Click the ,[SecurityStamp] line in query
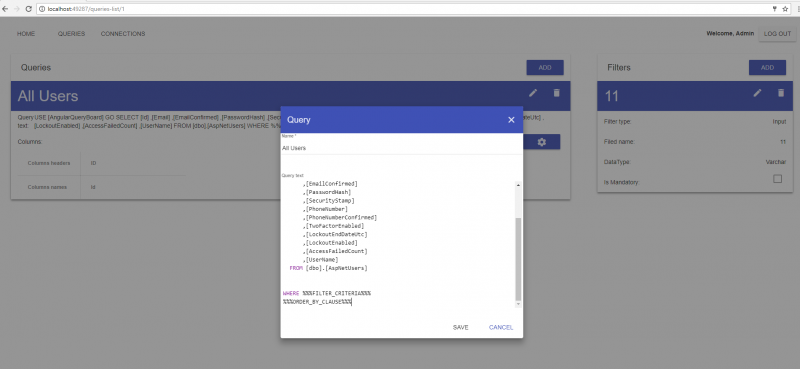 328,201
